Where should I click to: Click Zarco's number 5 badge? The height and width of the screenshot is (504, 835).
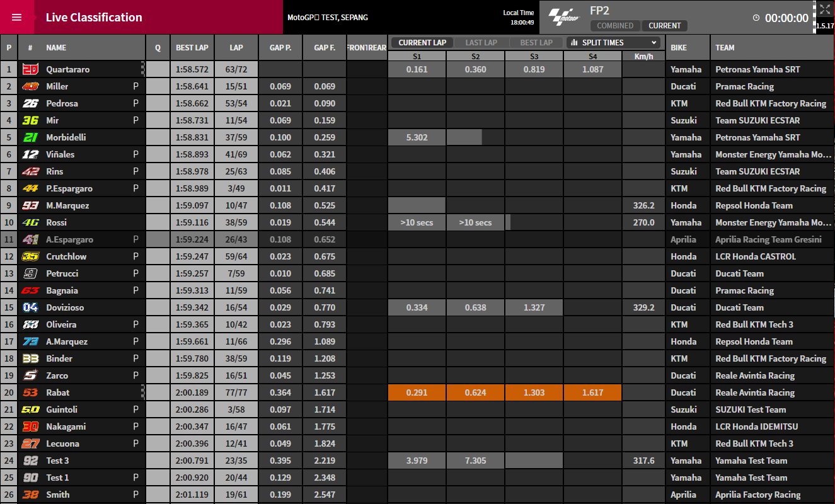(30, 375)
